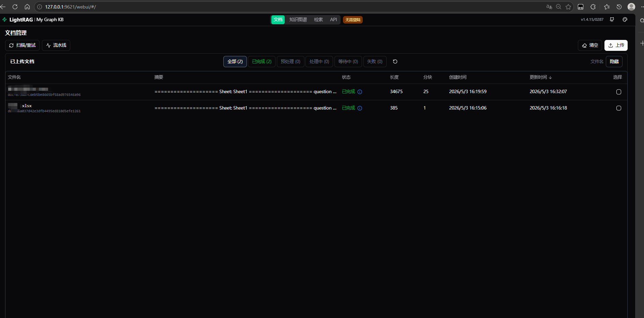This screenshot has height=318, width=644.
Task: Filter documents by 失败 (0)
Action: 375,61
